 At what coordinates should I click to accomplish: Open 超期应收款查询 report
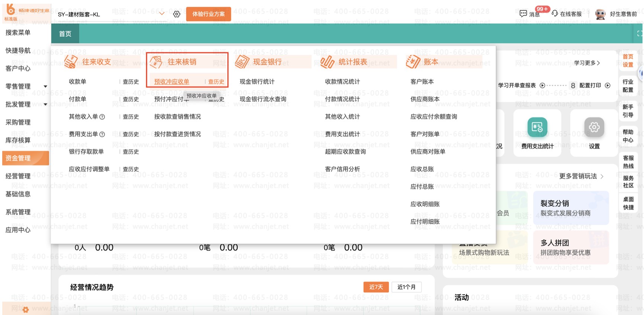click(x=345, y=152)
